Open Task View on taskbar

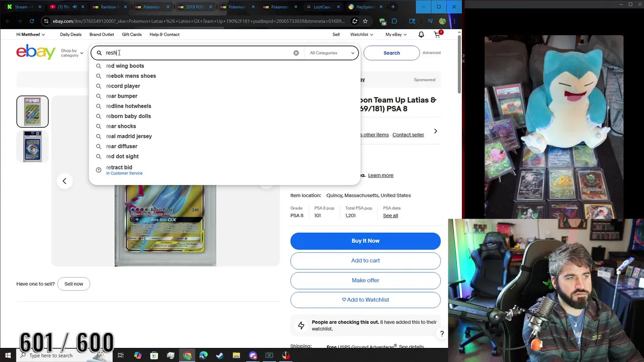(x=121, y=355)
